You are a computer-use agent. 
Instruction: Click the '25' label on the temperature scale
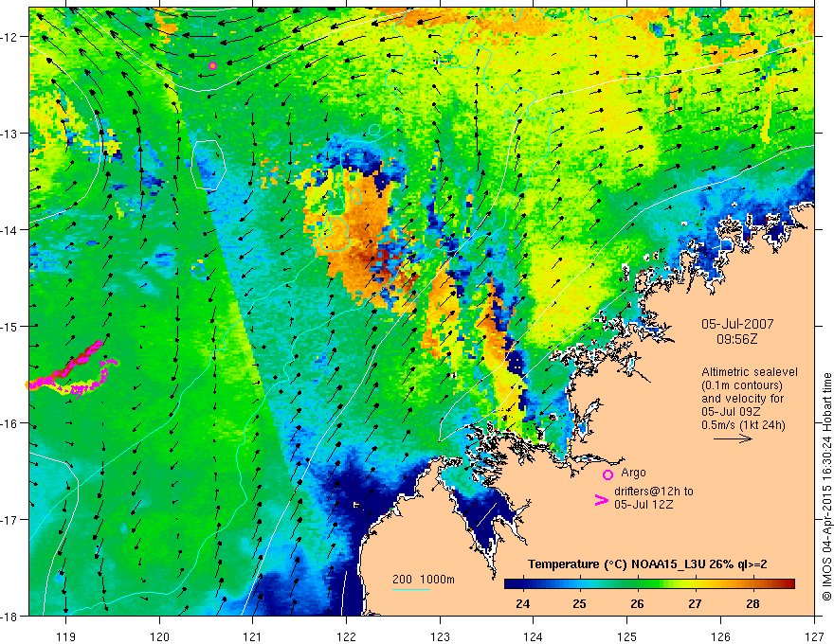coord(580,603)
